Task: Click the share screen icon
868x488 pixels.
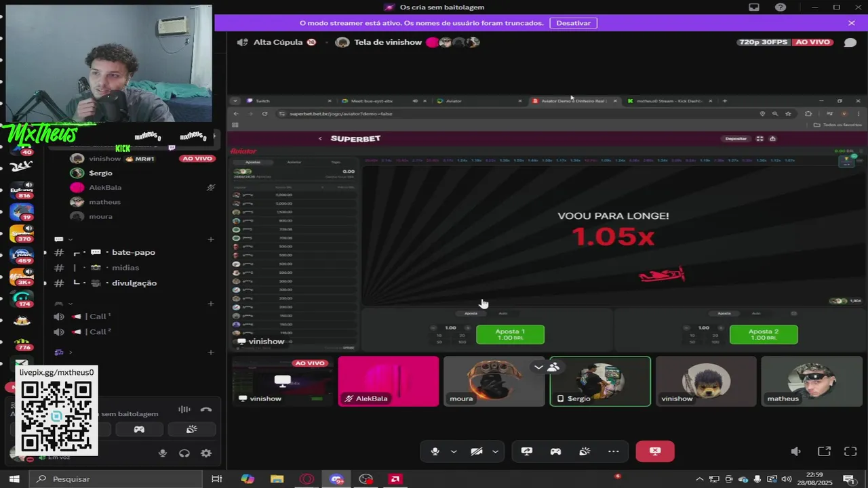Action: click(526, 451)
